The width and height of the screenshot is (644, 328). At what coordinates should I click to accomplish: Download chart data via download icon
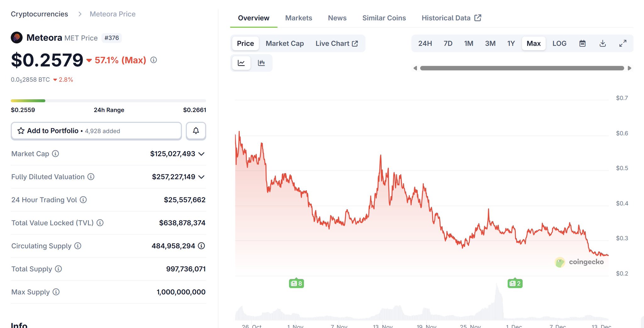click(602, 43)
